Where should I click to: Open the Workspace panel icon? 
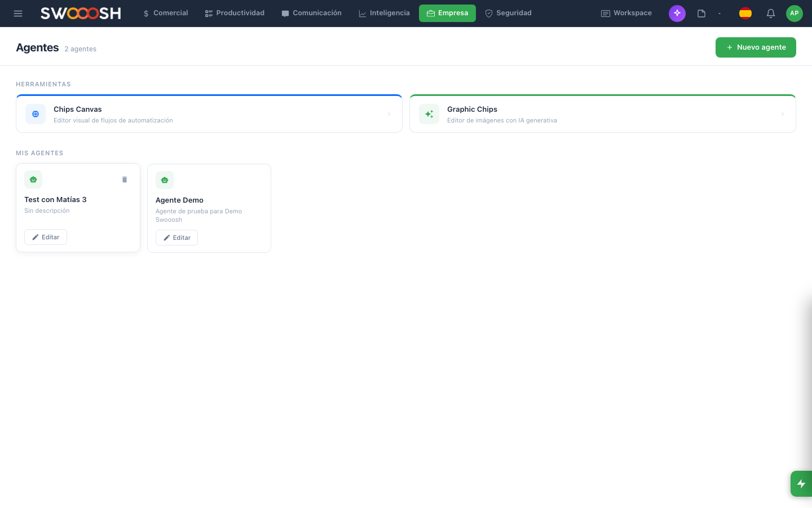(x=606, y=13)
